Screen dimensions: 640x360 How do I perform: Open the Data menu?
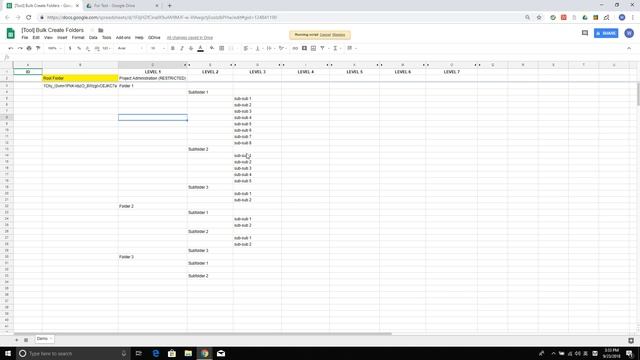(x=93, y=38)
